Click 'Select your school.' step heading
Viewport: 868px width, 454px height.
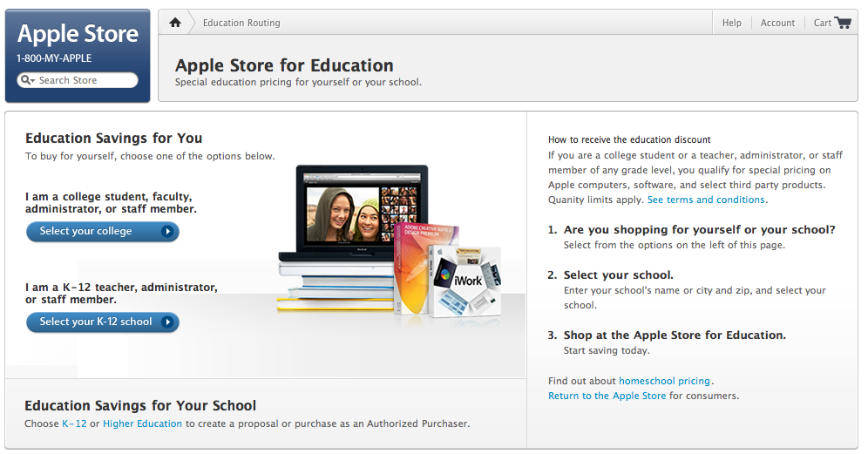[619, 275]
